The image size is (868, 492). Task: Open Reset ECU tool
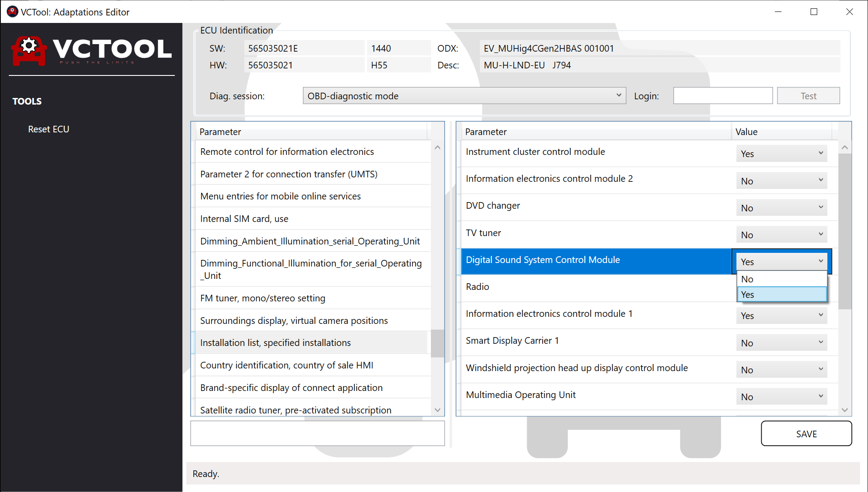49,129
